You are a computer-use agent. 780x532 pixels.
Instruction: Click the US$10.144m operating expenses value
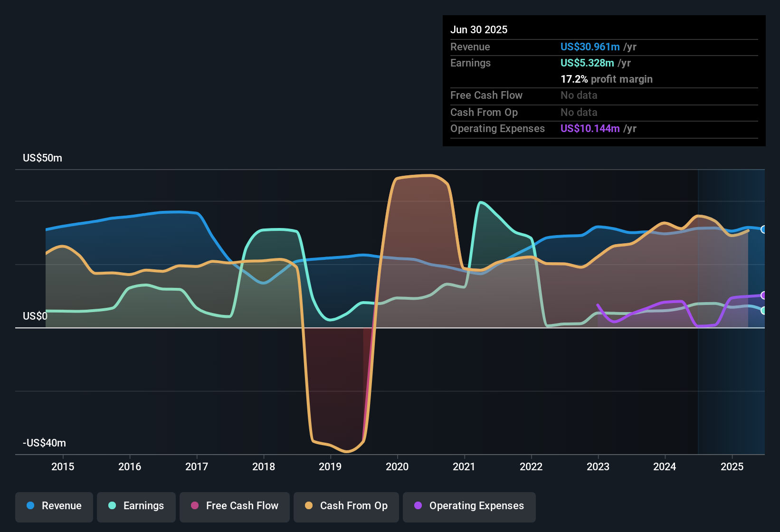590,128
